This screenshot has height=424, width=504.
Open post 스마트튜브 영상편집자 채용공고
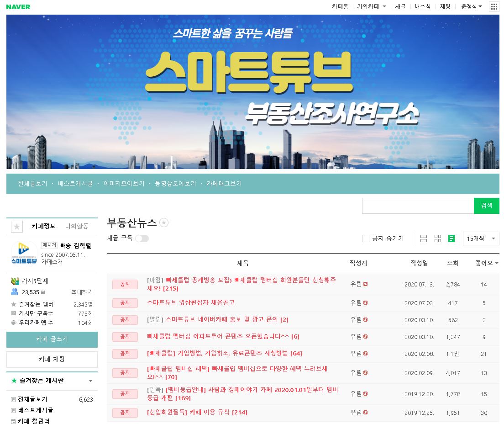[x=191, y=302]
